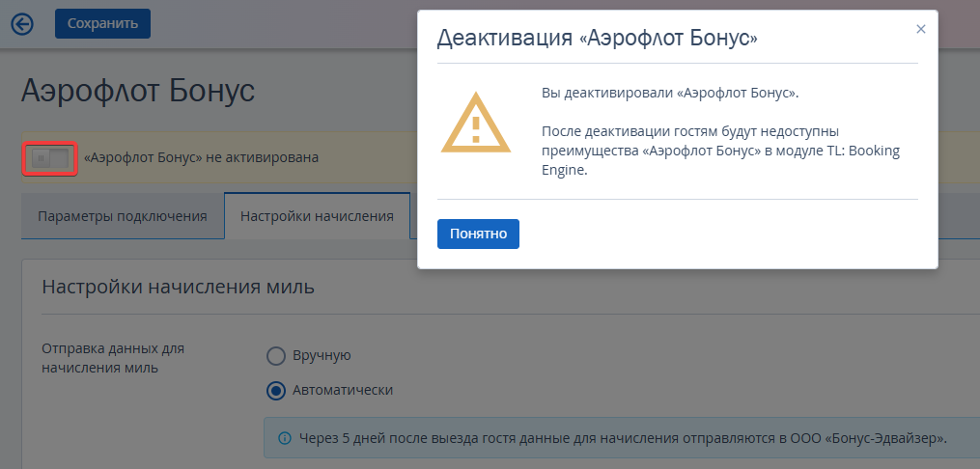Click the Настройки начисления миль heading
Screen dimensions: 980x469
click(178, 287)
